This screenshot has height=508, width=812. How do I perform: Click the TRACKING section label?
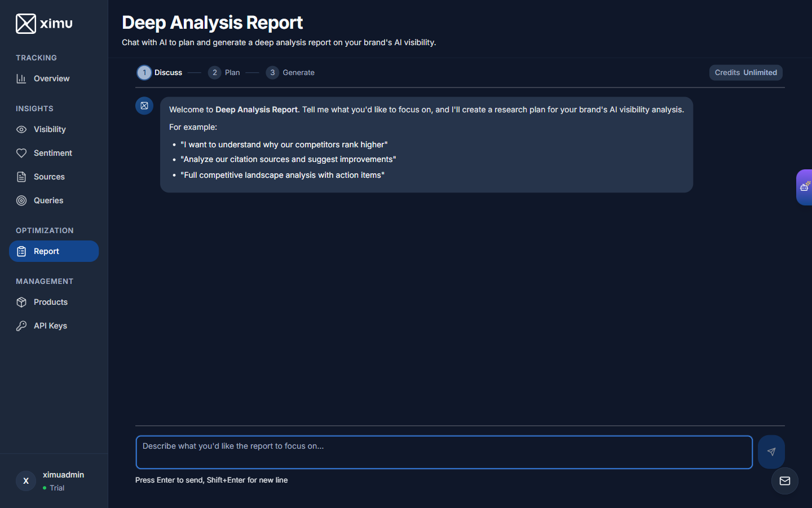[x=36, y=58]
